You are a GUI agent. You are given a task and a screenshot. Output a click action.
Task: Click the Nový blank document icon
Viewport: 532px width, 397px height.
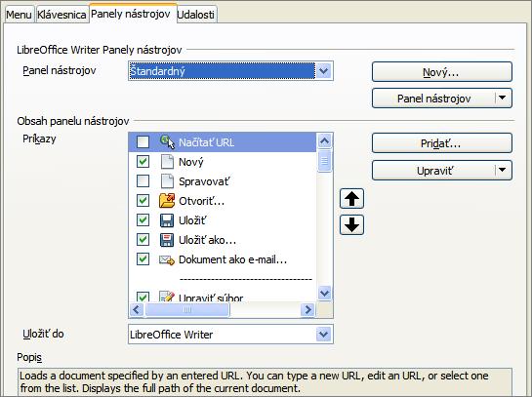(x=167, y=162)
